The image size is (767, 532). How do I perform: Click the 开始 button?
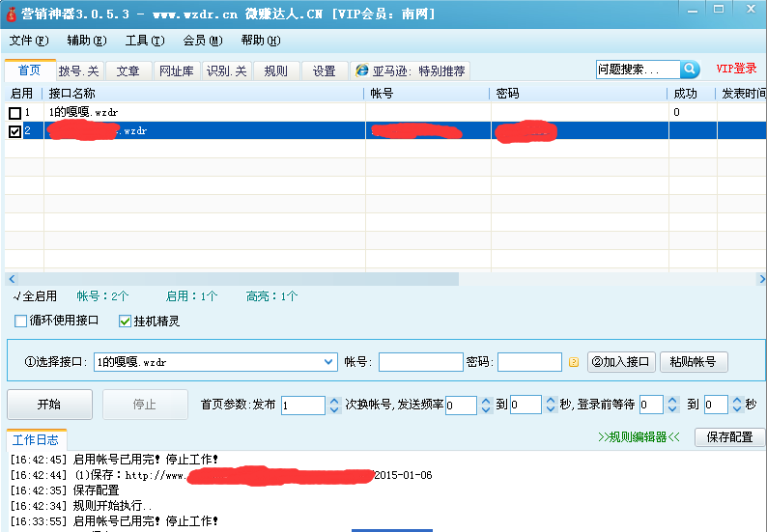[49, 405]
